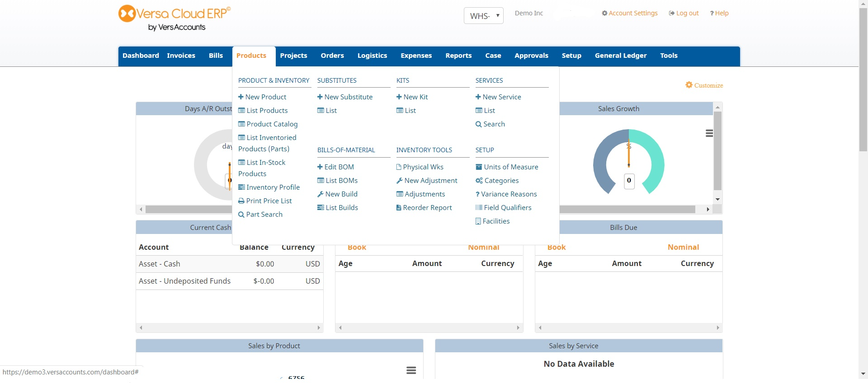Image resolution: width=868 pixels, height=383 pixels.
Task: Open the Help link
Action: (719, 13)
